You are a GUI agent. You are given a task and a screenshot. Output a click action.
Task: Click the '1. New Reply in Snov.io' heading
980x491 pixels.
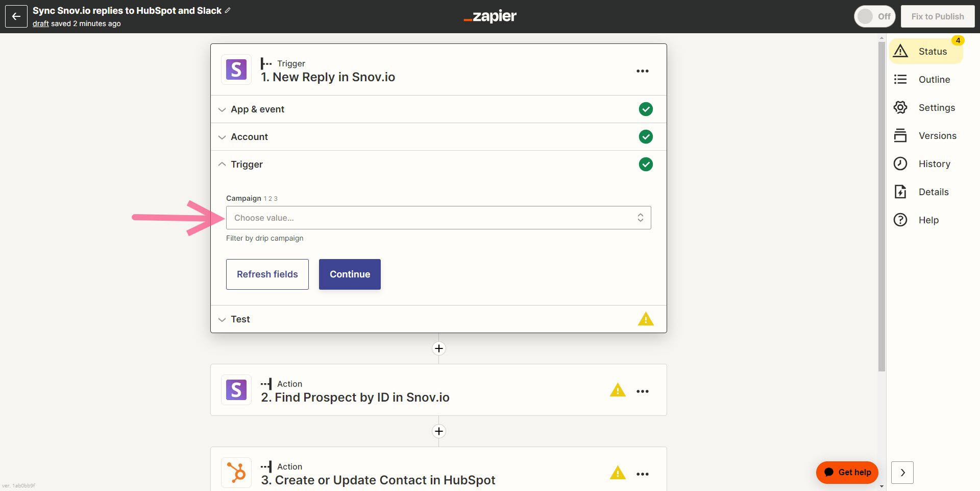click(x=328, y=77)
